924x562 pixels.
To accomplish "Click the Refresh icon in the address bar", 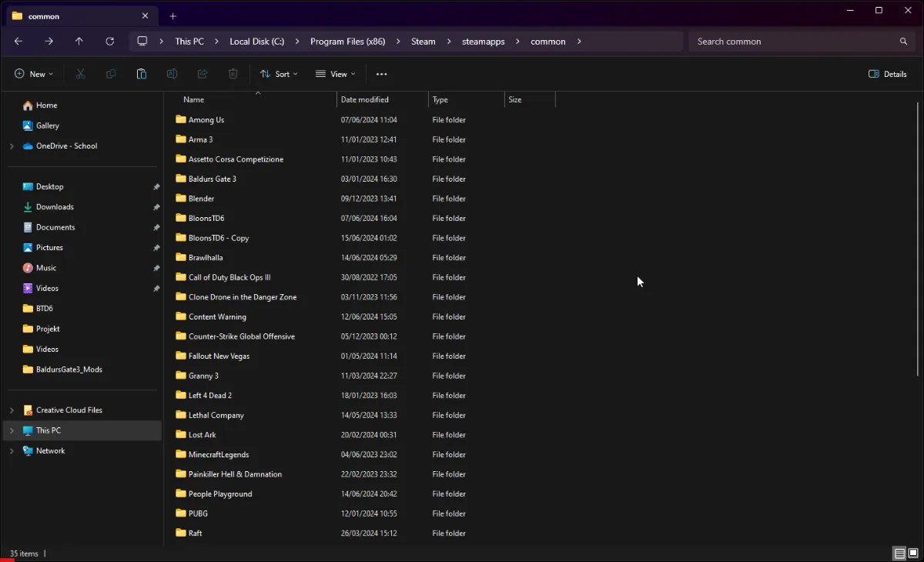I will pyautogui.click(x=109, y=41).
